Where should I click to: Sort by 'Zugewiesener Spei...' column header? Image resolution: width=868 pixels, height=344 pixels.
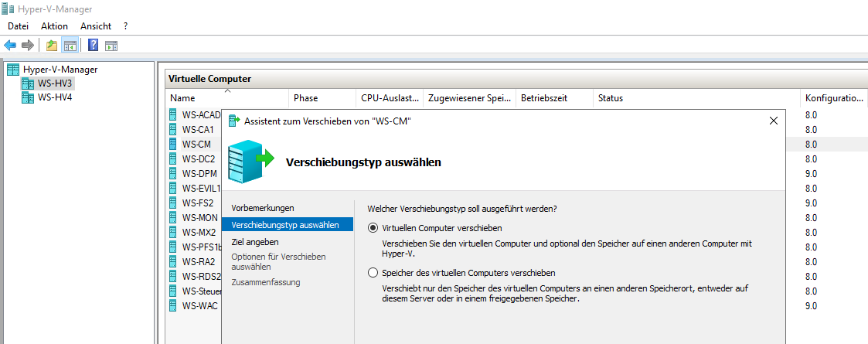(x=469, y=98)
